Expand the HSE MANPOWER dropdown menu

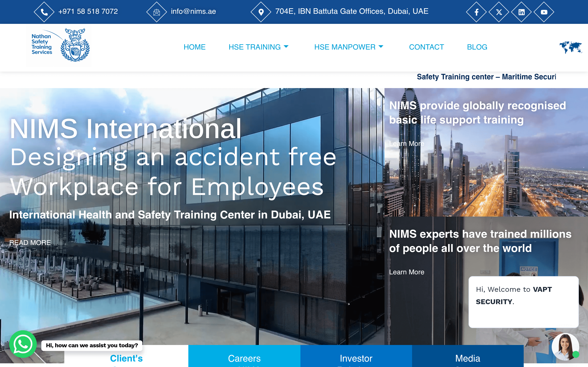349,47
